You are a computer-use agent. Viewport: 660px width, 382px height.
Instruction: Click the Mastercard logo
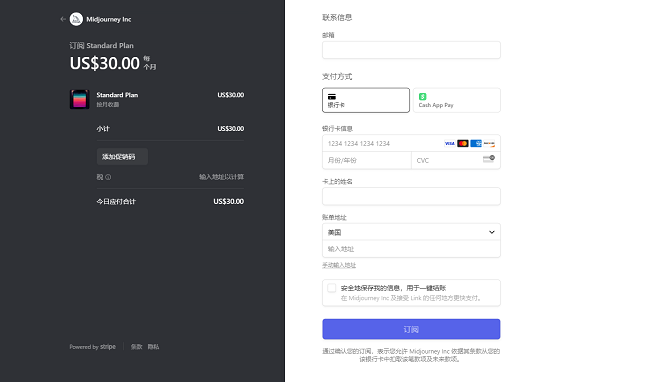463,143
